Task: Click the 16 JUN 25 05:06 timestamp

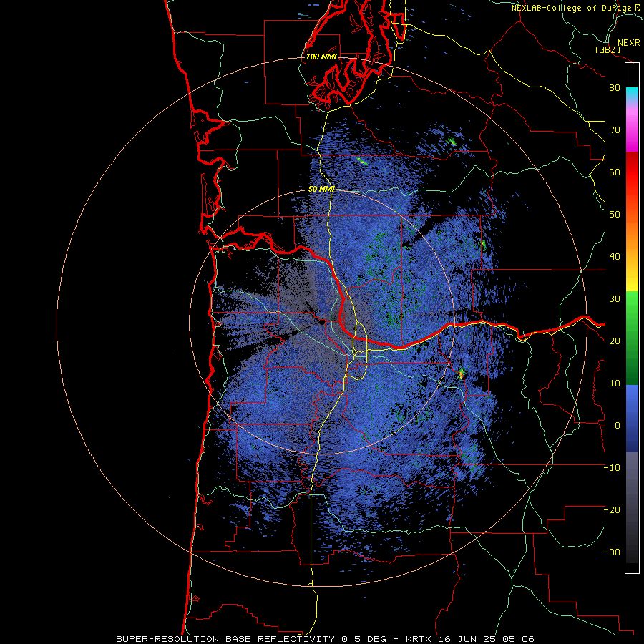Action: [487, 639]
